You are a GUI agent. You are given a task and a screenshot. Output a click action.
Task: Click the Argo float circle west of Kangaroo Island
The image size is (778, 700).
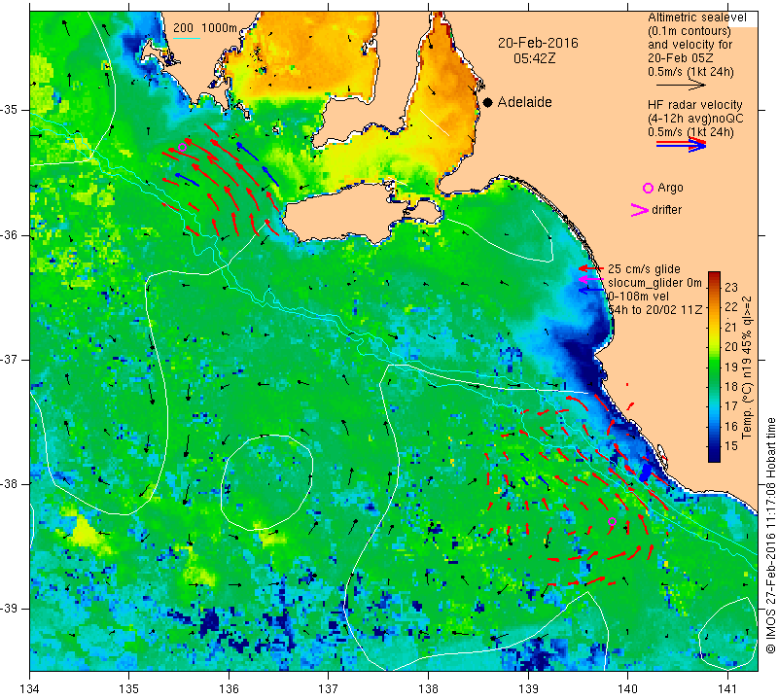182,147
